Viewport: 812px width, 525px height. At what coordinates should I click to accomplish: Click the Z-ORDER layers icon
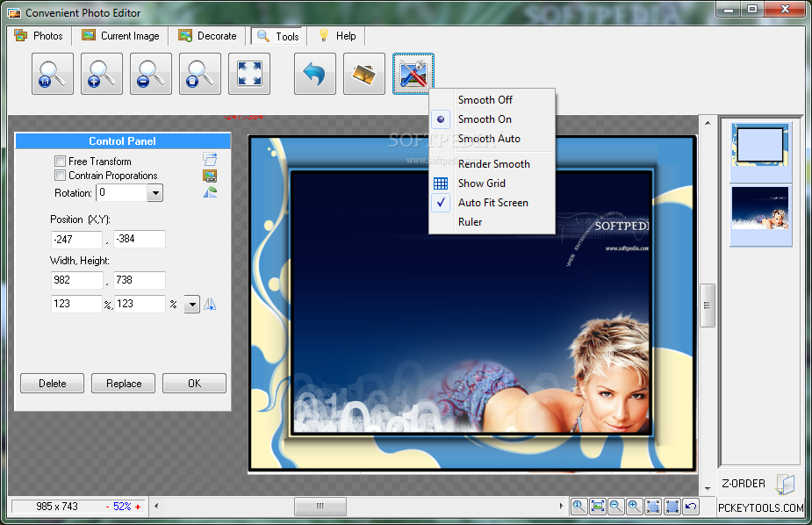click(785, 484)
